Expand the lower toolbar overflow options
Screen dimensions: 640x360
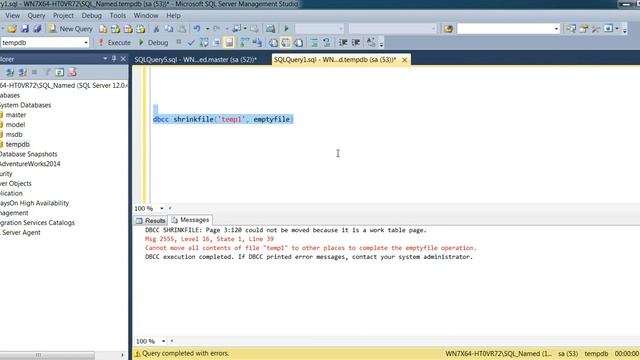[x=381, y=43]
